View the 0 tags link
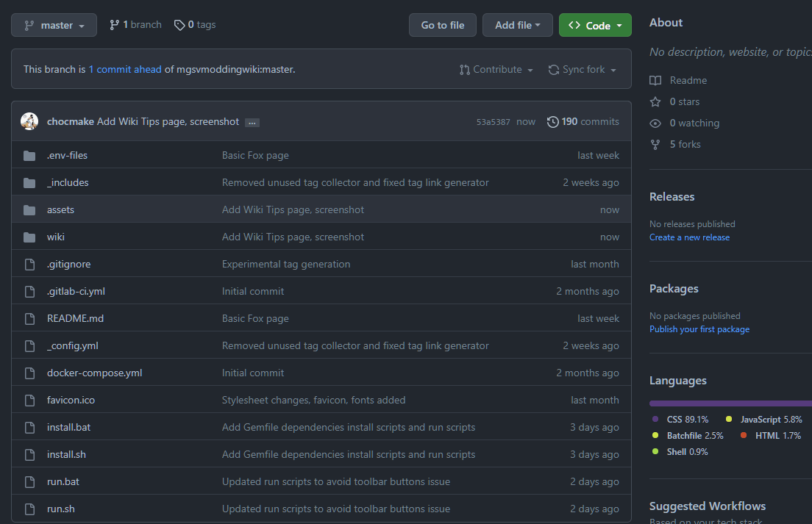This screenshot has height=524, width=812. click(x=195, y=25)
